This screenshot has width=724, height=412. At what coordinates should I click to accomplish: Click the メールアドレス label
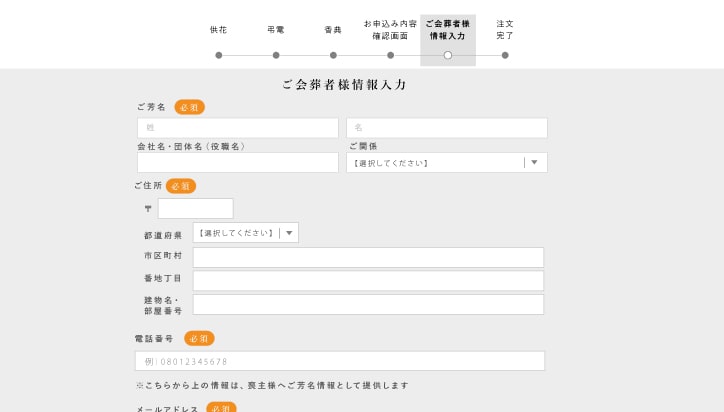pyautogui.click(x=167, y=409)
